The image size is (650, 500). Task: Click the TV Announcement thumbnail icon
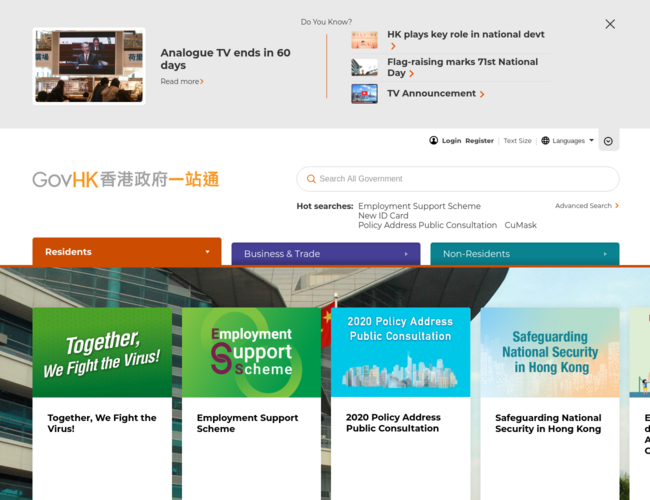[x=364, y=94]
